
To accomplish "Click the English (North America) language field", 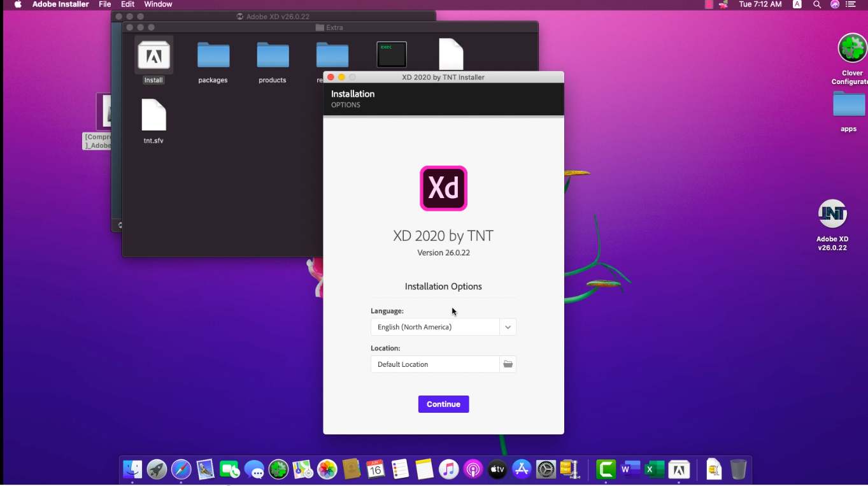I will (x=435, y=327).
